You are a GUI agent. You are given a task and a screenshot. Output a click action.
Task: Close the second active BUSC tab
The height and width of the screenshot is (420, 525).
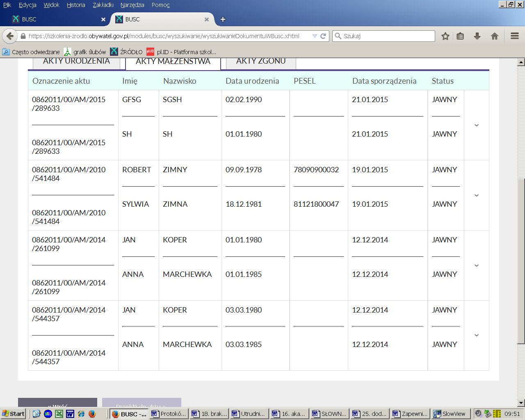pos(207,19)
